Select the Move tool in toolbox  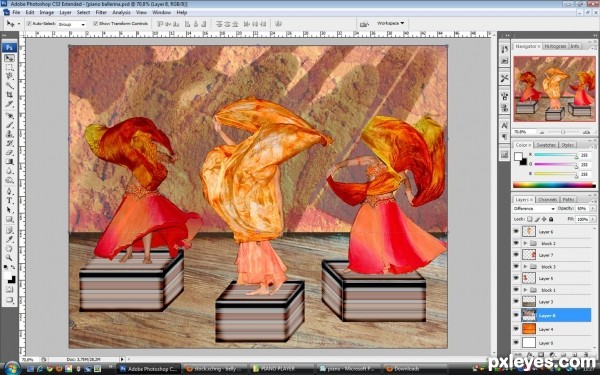[x=10, y=58]
